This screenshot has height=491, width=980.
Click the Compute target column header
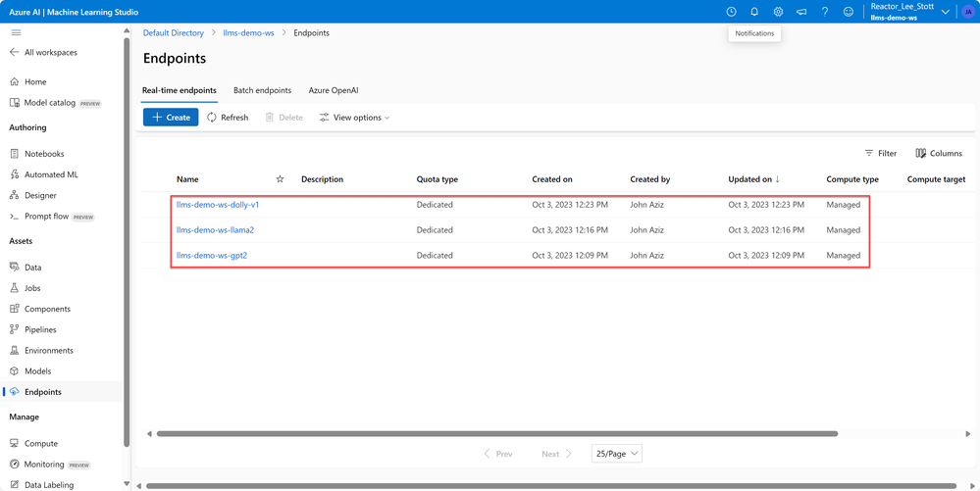click(x=936, y=179)
